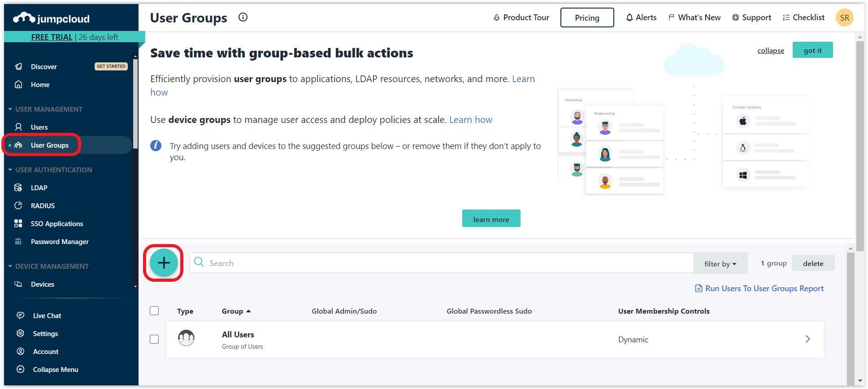This screenshot has height=389, width=868.
Task: Click the User Groups people icon
Action: tap(18, 145)
